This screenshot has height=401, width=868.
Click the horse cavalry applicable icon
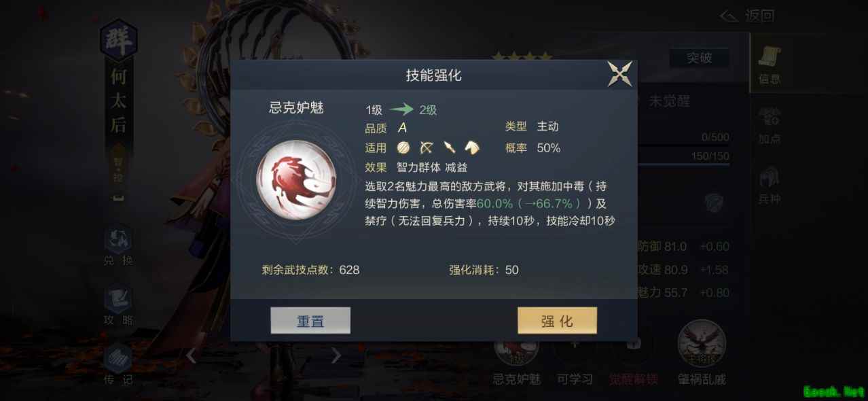[472, 147]
